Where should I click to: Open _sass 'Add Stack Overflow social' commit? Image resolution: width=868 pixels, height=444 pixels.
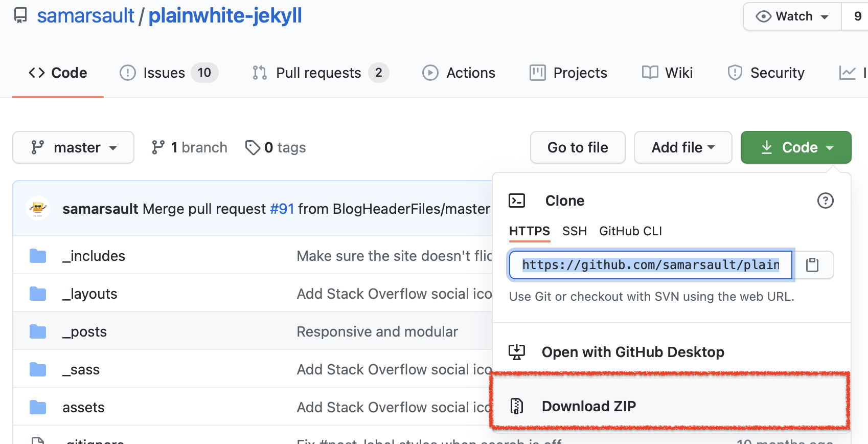[x=394, y=369]
